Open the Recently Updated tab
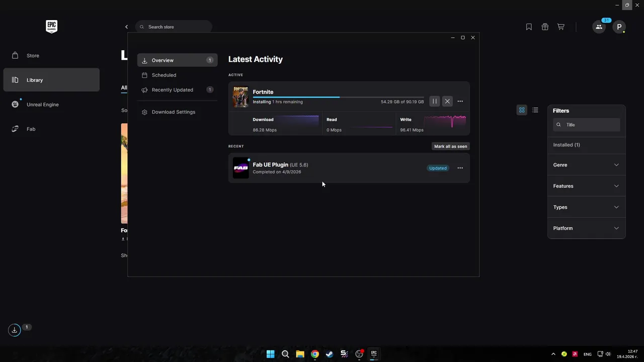Viewport: 644px width, 362px height. pos(177,89)
